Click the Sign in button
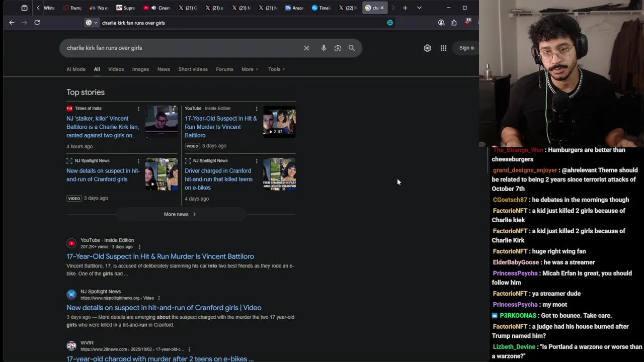 [x=466, y=48]
